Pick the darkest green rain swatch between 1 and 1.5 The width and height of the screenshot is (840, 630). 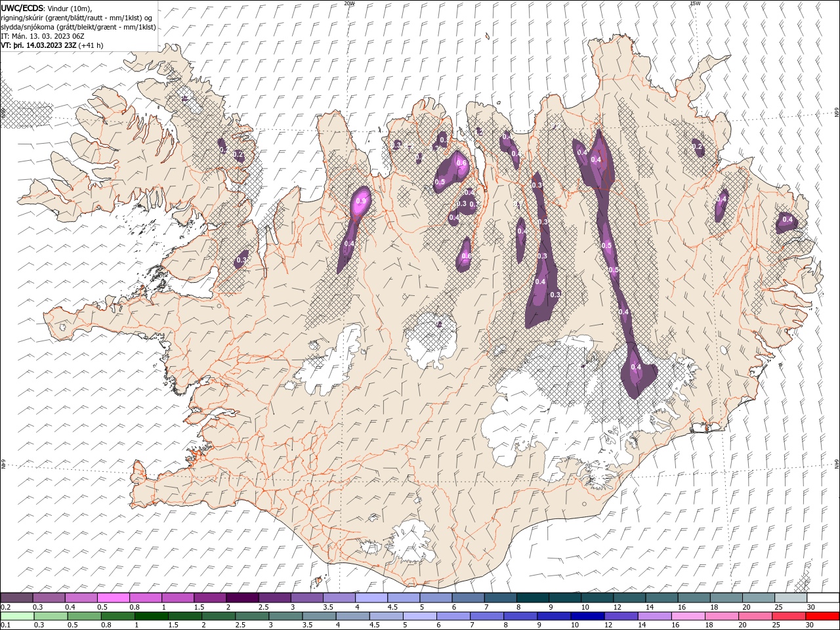tap(152, 616)
